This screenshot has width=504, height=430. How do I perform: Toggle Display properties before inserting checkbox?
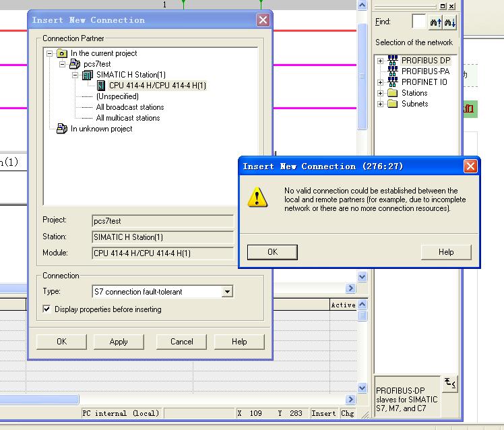point(46,309)
